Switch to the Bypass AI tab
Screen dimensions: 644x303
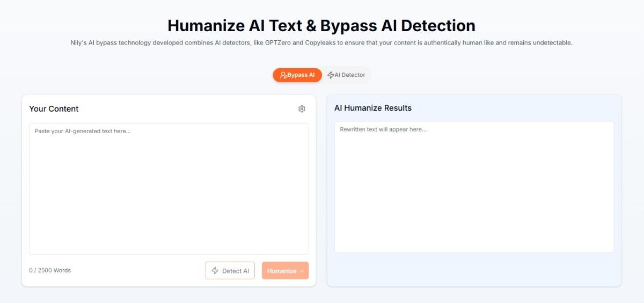click(x=297, y=75)
